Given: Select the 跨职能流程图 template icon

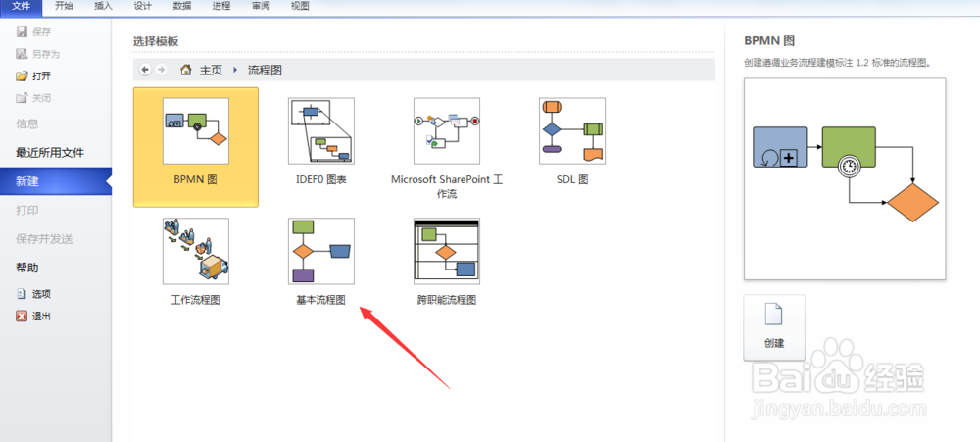Looking at the screenshot, I should coord(447,251).
